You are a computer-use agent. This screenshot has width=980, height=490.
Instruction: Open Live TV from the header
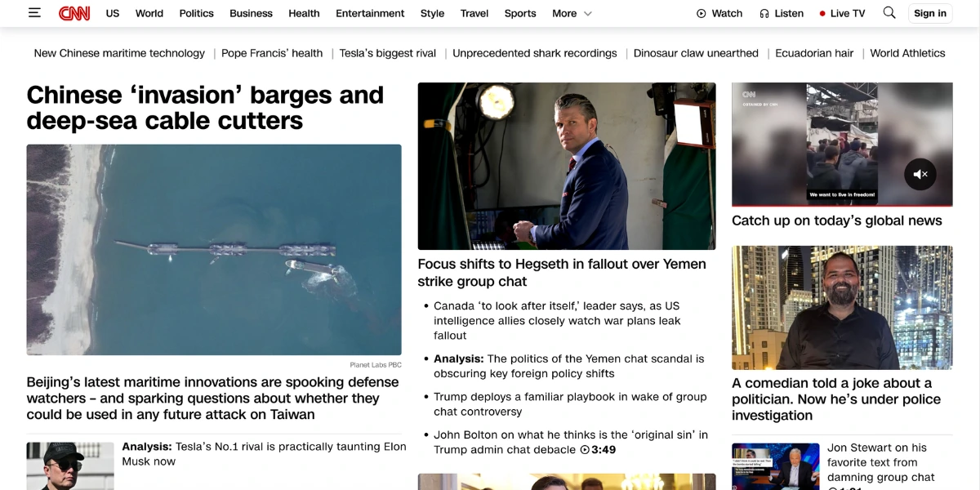841,13
